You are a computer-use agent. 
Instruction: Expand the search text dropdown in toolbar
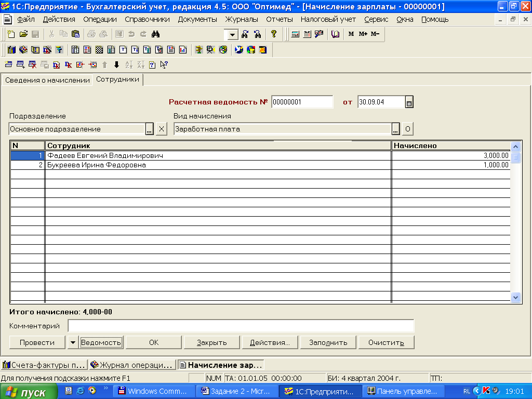click(x=232, y=35)
